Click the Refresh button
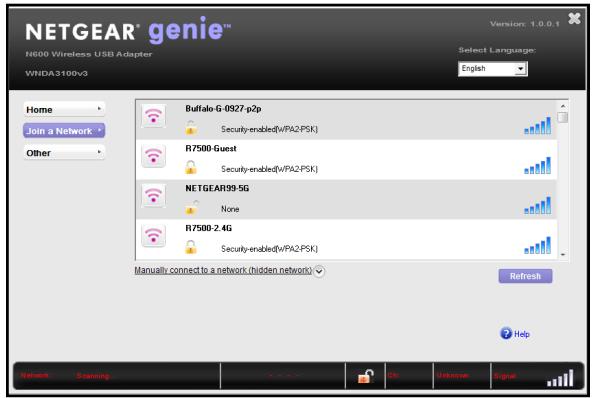Image resolution: width=593 pixels, height=398 pixels. [x=525, y=276]
